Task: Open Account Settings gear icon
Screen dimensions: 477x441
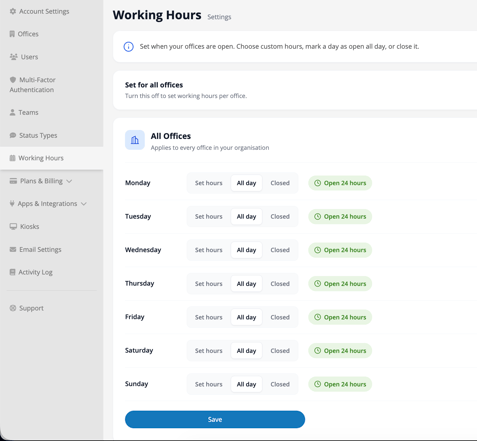Action: pos(13,11)
